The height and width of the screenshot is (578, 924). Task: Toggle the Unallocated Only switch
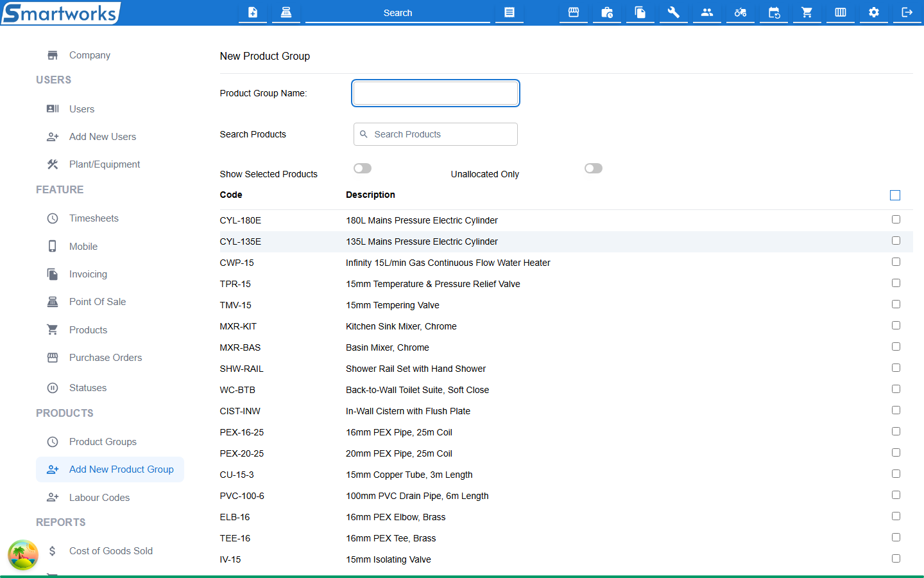click(594, 168)
